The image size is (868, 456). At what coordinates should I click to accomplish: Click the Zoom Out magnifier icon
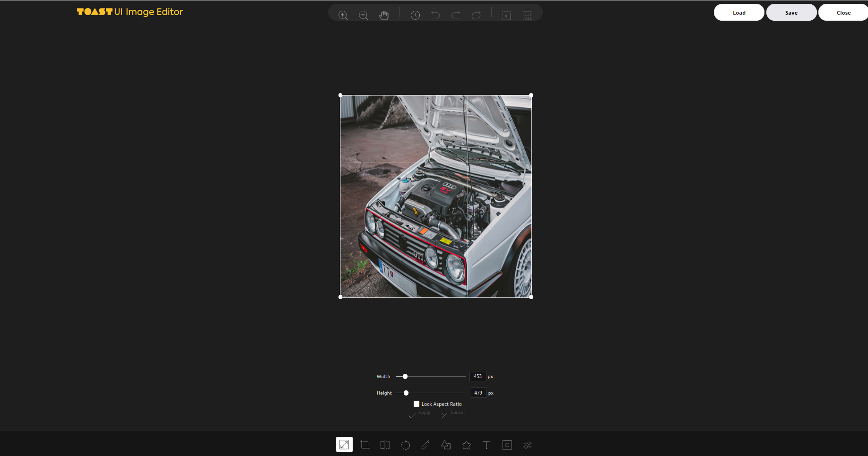click(364, 15)
